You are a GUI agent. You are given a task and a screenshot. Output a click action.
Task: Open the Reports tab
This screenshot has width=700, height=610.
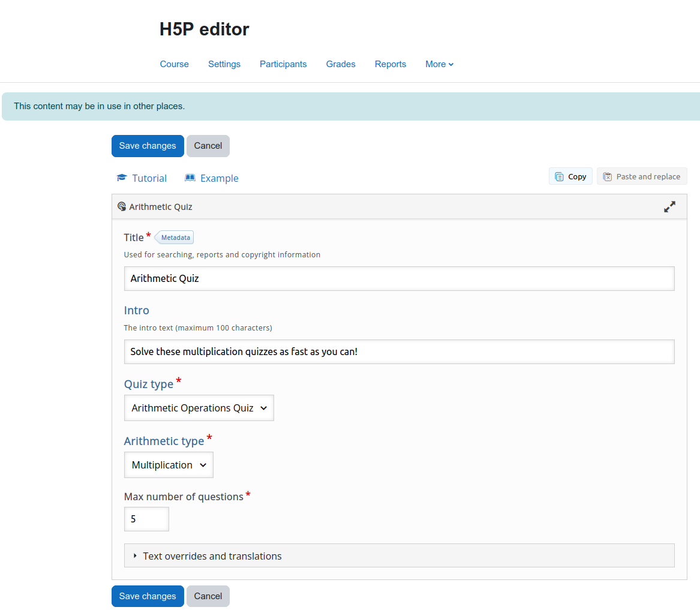pyautogui.click(x=390, y=64)
